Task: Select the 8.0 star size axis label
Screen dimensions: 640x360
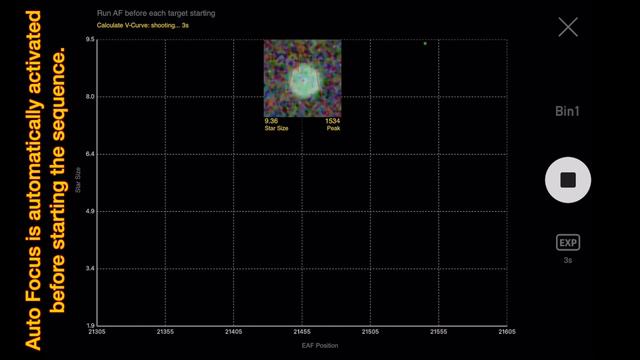Action: (90, 97)
